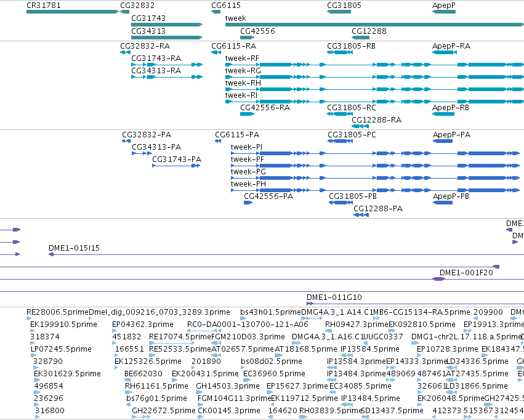Click the CG12288 gene label

tap(369, 31)
